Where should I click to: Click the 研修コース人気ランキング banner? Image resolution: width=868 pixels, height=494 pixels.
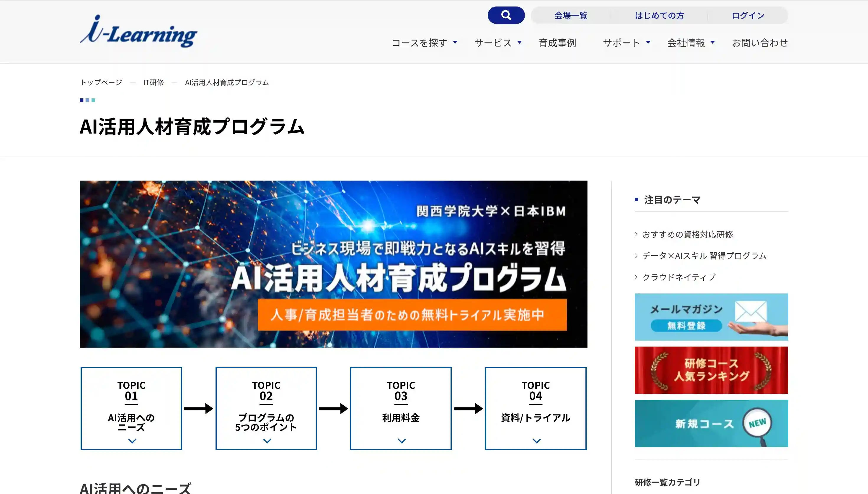click(x=711, y=370)
